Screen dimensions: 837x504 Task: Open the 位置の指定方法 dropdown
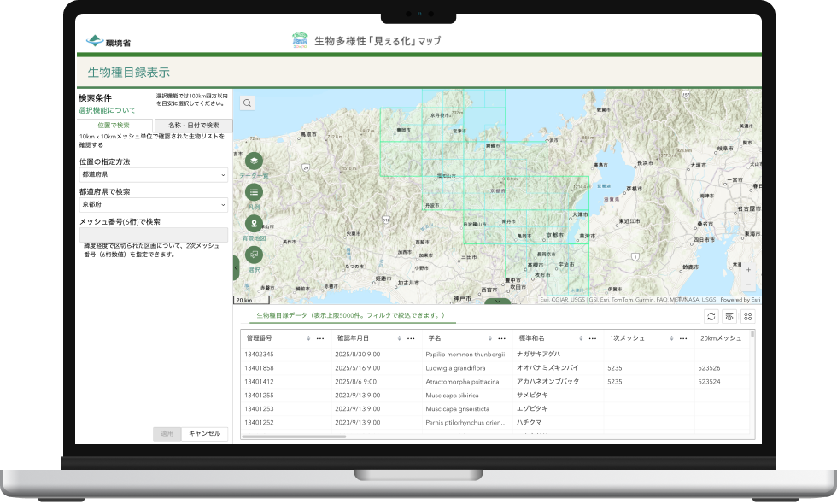click(x=153, y=174)
